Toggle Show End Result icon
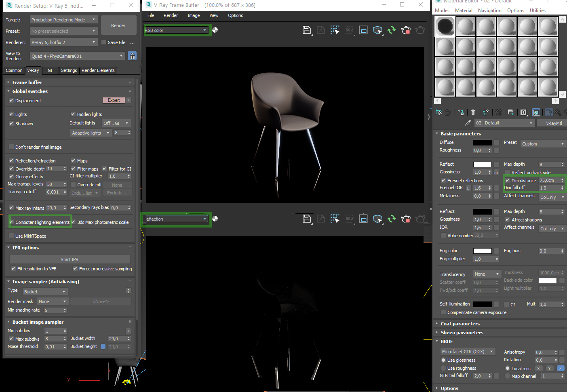 (x=549, y=112)
